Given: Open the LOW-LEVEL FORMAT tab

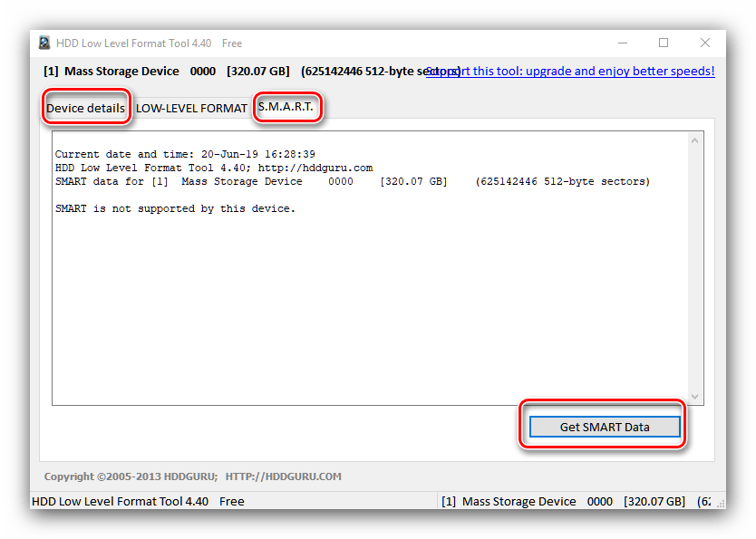Looking at the screenshot, I should [191, 108].
